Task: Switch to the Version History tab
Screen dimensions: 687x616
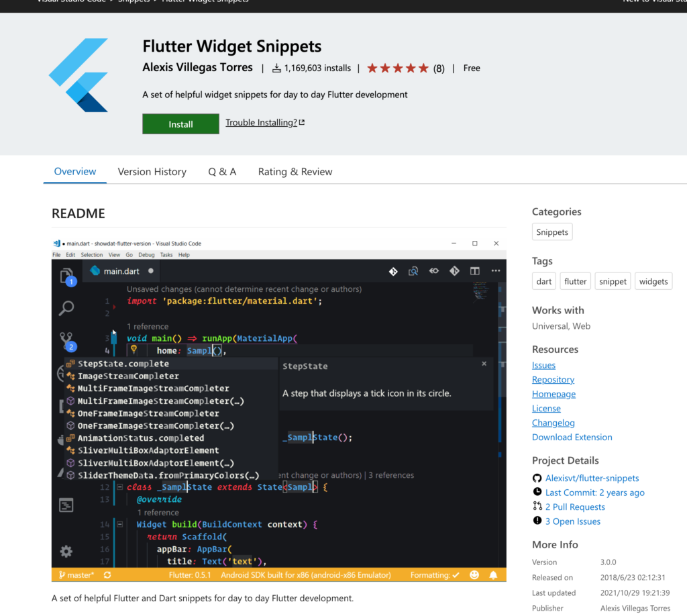Action: click(152, 172)
